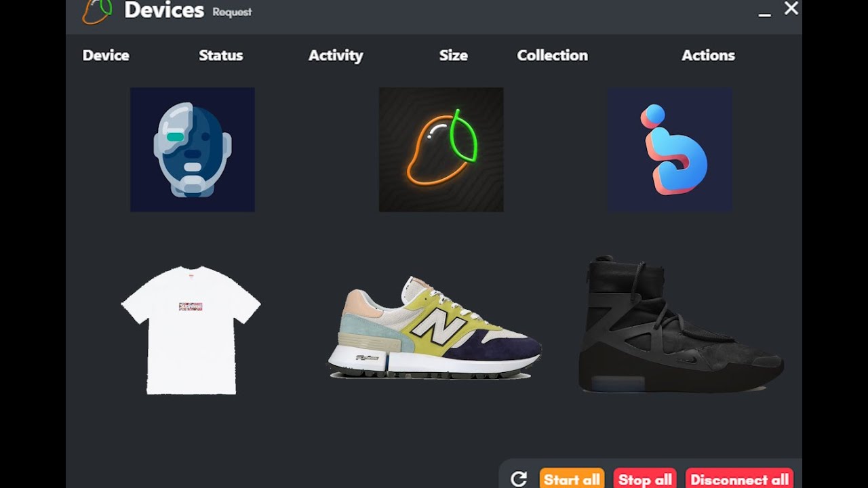Close the Devices window
Viewport: 868px width, 488px height.
click(x=791, y=8)
